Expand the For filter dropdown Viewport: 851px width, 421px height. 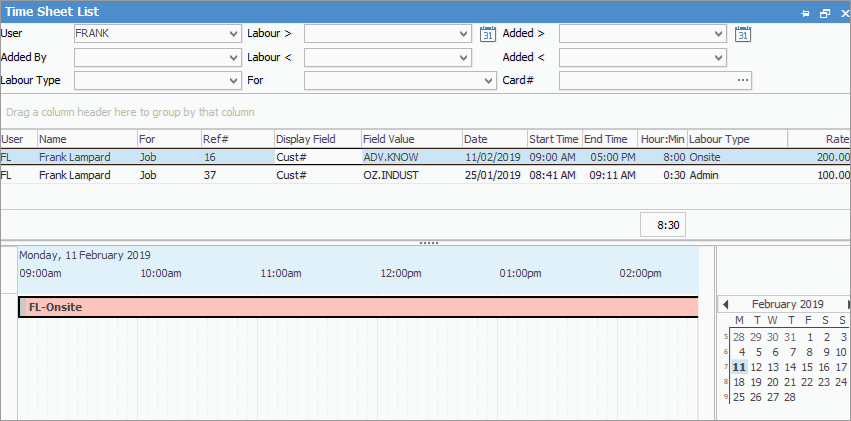coord(487,80)
